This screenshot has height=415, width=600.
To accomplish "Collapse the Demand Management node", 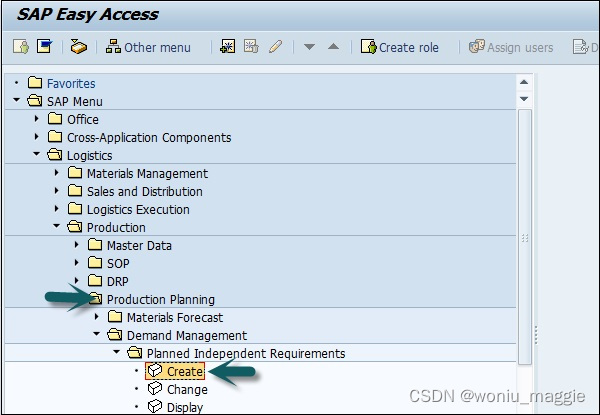I will click(x=96, y=334).
